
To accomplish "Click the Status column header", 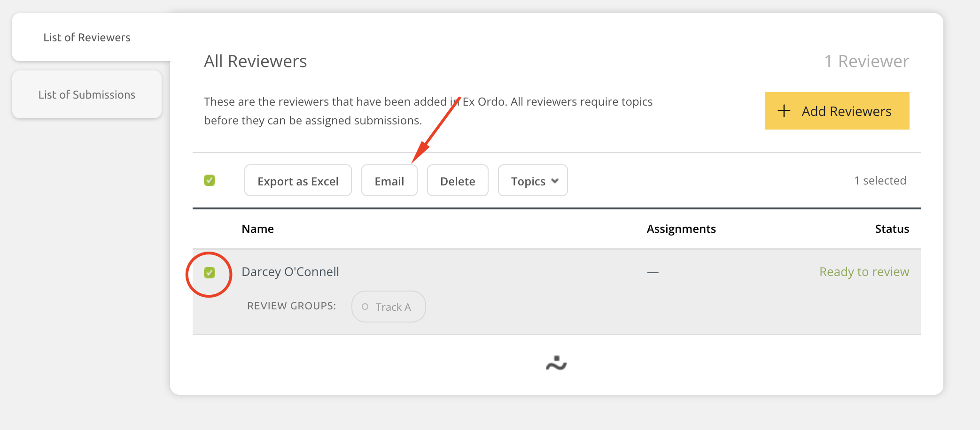I will click(892, 229).
